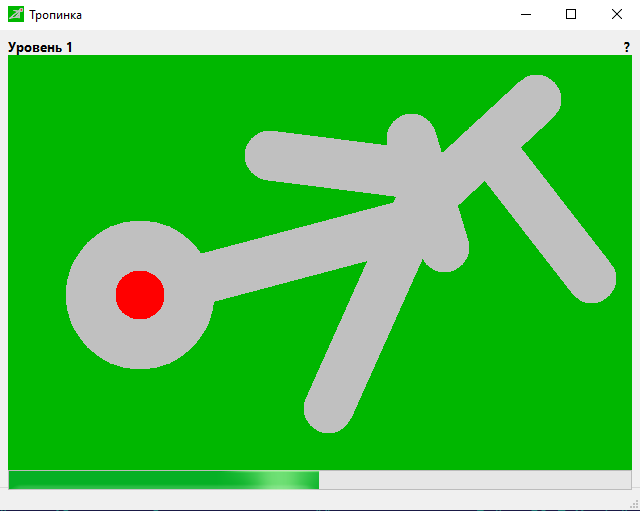
Task: Click the resize grip in the status bar corner
Action: coord(633,504)
